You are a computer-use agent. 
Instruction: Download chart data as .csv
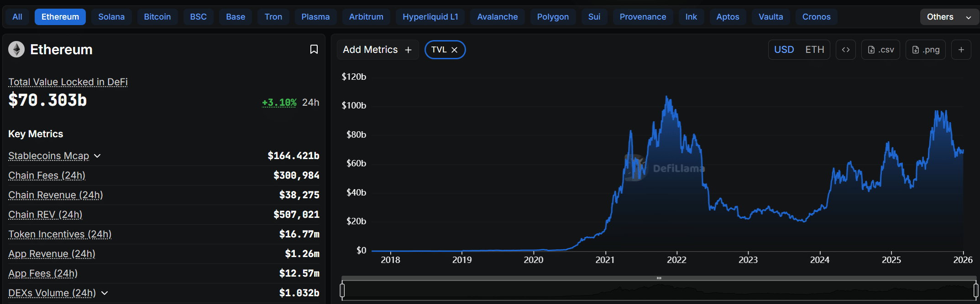[880, 50]
